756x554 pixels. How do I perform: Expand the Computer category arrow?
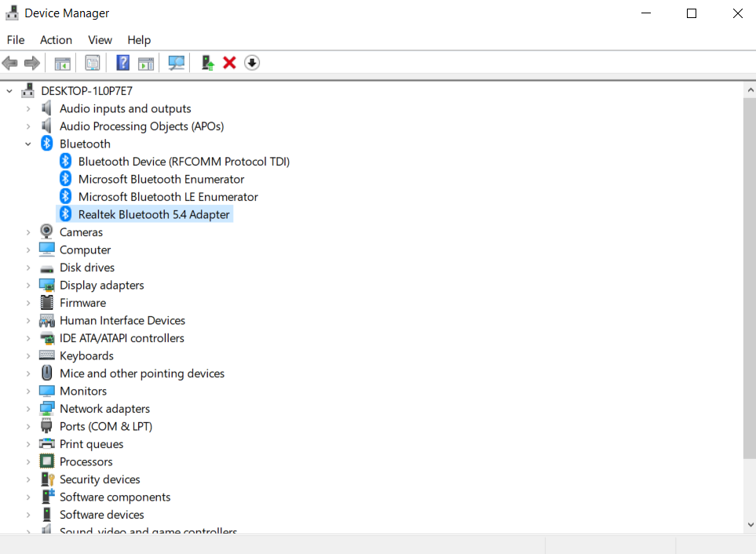(x=28, y=250)
